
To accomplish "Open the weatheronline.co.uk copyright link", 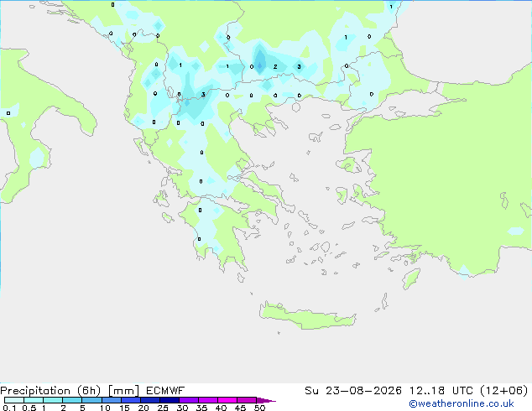I will [462, 403].
